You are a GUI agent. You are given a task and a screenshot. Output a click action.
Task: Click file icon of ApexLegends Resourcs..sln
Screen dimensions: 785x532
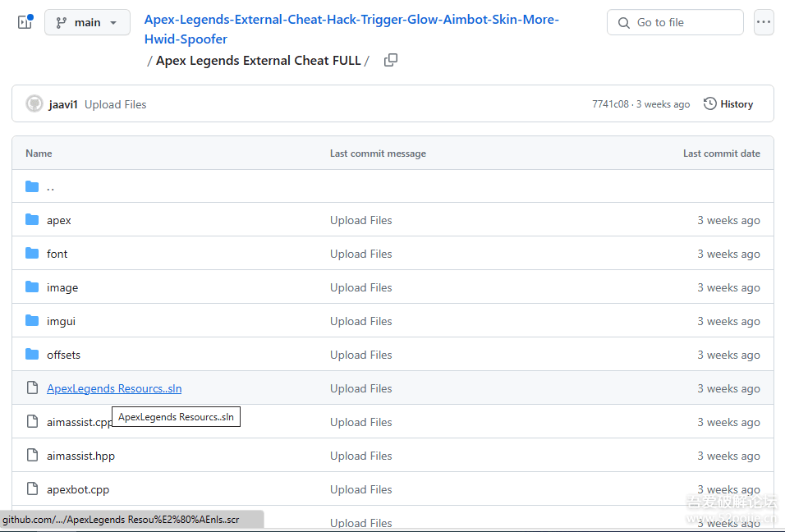tap(32, 388)
